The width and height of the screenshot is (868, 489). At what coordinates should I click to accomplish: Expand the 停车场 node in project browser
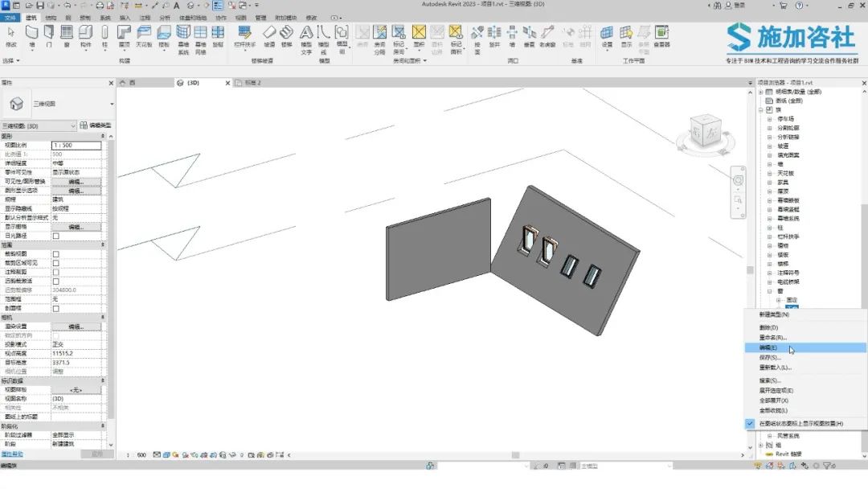pos(769,119)
